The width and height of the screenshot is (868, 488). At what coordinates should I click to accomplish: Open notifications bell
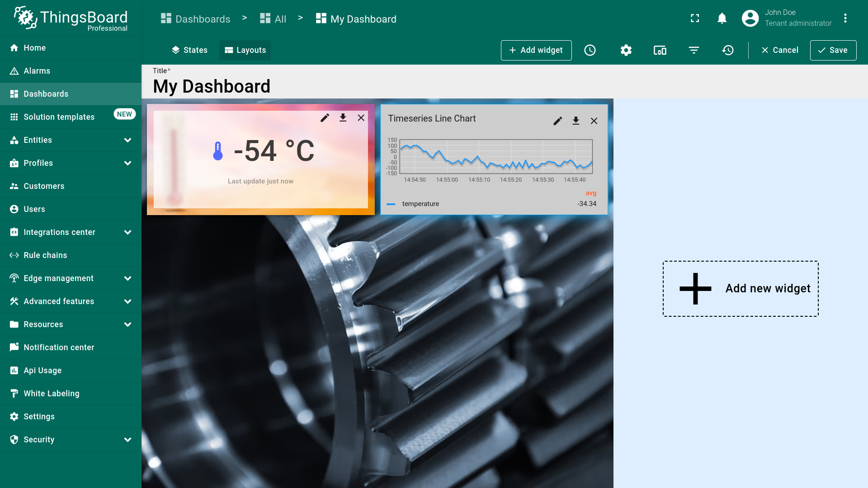tap(722, 19)
